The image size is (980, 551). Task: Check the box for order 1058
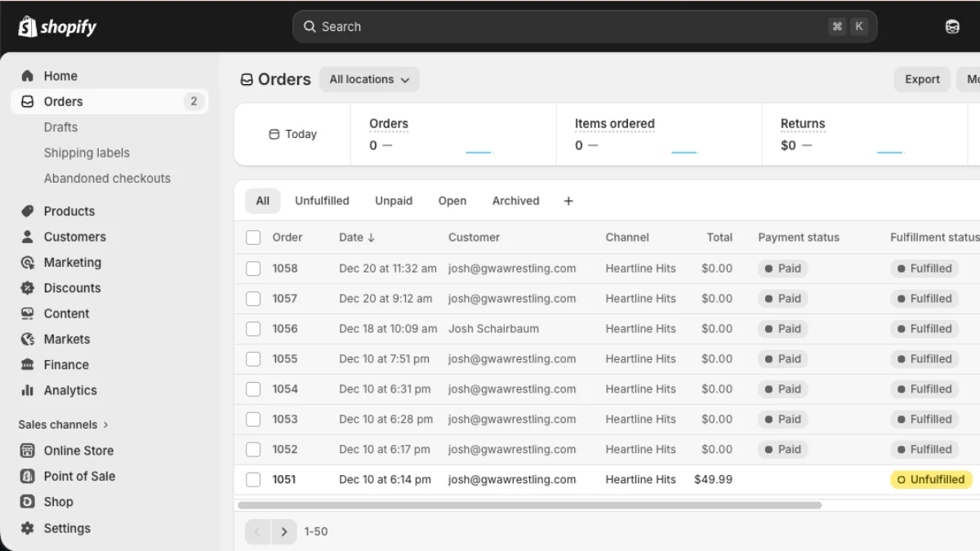253,269
